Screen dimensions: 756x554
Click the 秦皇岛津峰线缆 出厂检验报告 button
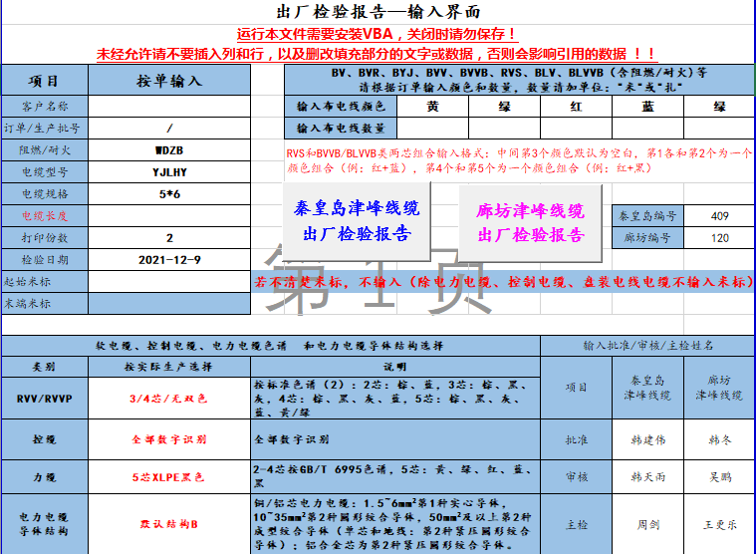pos(357,221)
